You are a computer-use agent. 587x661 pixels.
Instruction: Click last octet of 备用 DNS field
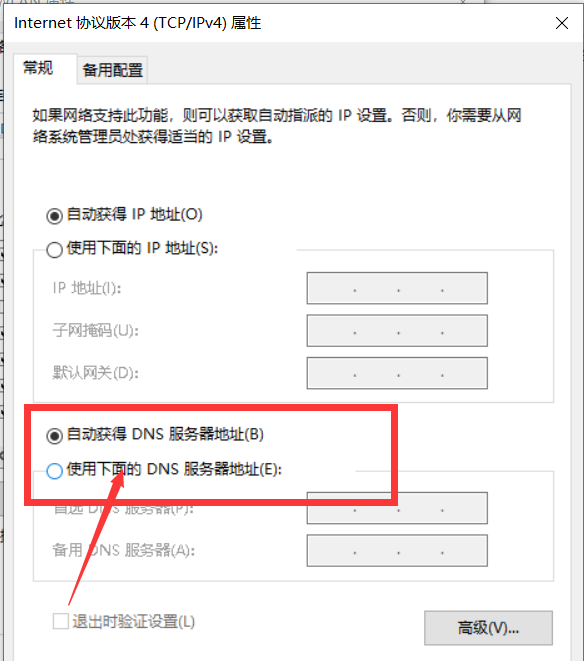click(x=464, y=551)
